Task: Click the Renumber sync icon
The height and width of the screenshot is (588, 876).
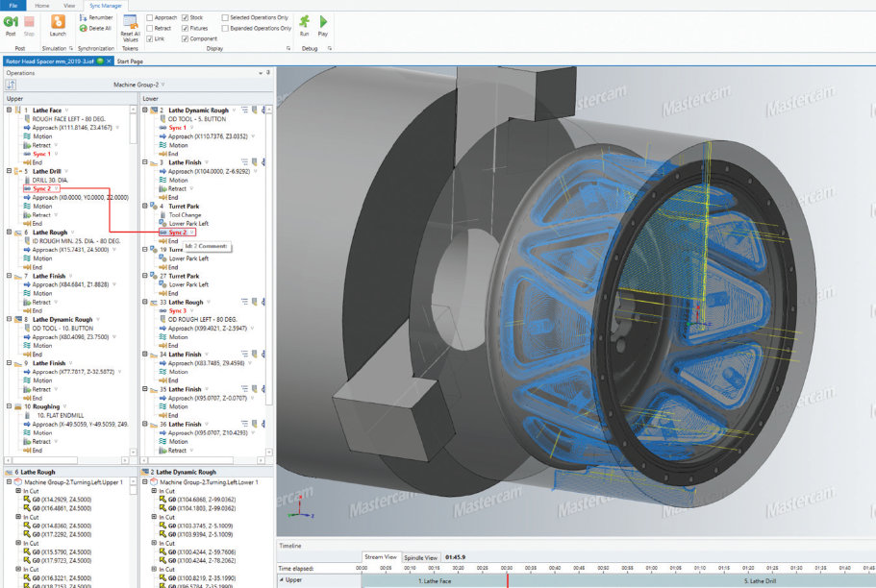Action: (84, 17)
